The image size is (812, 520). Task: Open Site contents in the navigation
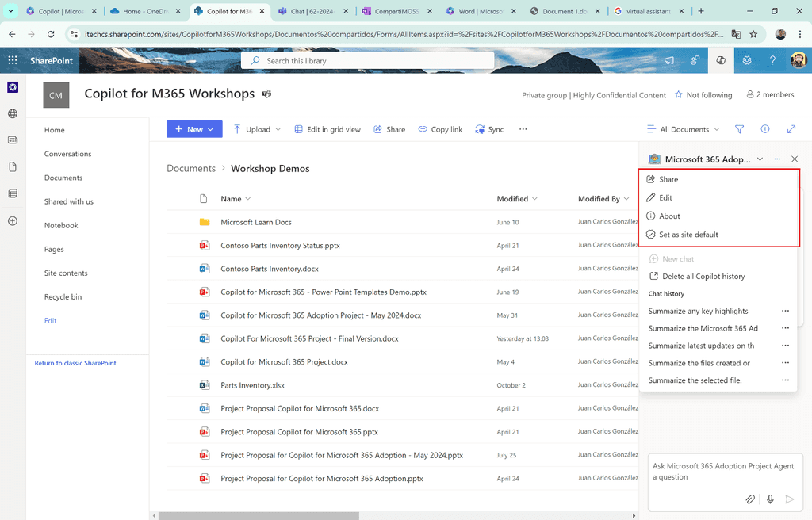66,273
